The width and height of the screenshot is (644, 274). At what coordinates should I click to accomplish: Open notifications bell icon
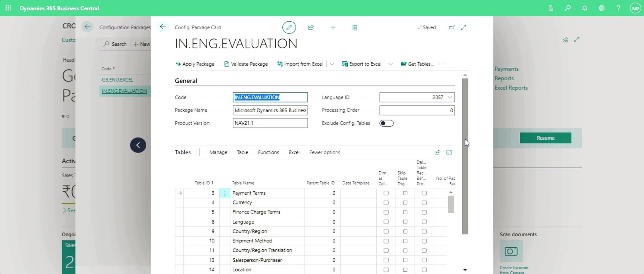(x=585, y=8)
